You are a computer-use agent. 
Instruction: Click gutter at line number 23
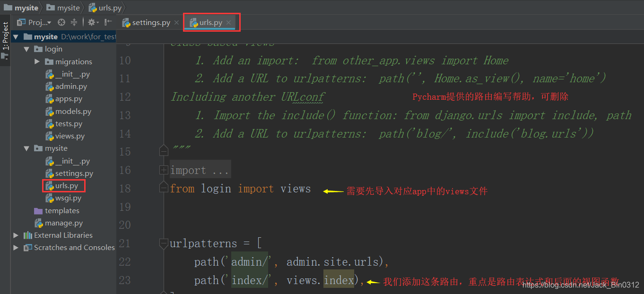point(125,280)
